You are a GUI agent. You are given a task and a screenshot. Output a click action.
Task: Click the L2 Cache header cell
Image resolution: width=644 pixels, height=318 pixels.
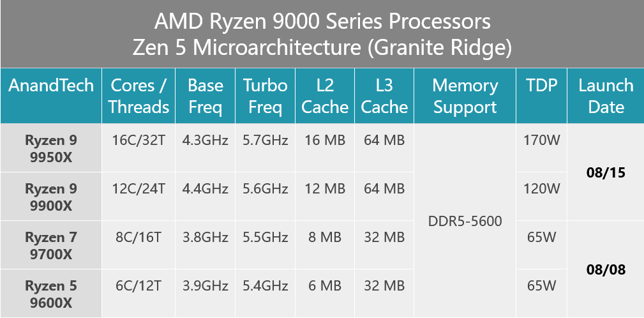[x=325, y=96]
